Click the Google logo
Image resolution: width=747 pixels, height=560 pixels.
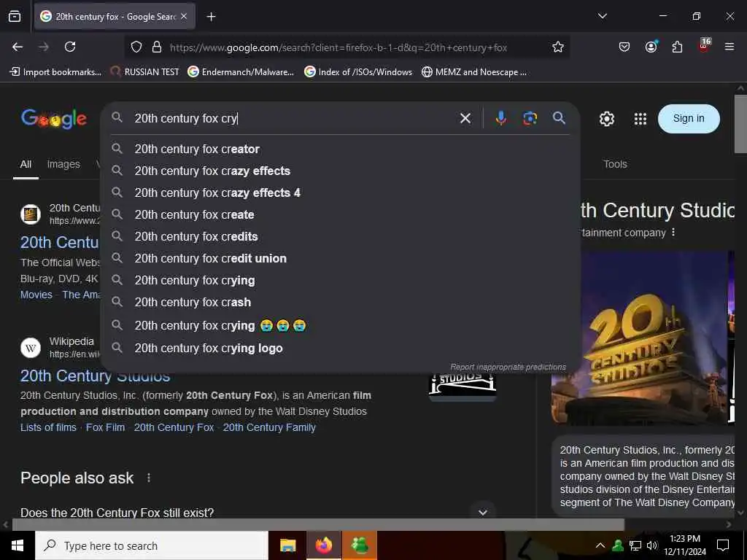pos(54,119)
